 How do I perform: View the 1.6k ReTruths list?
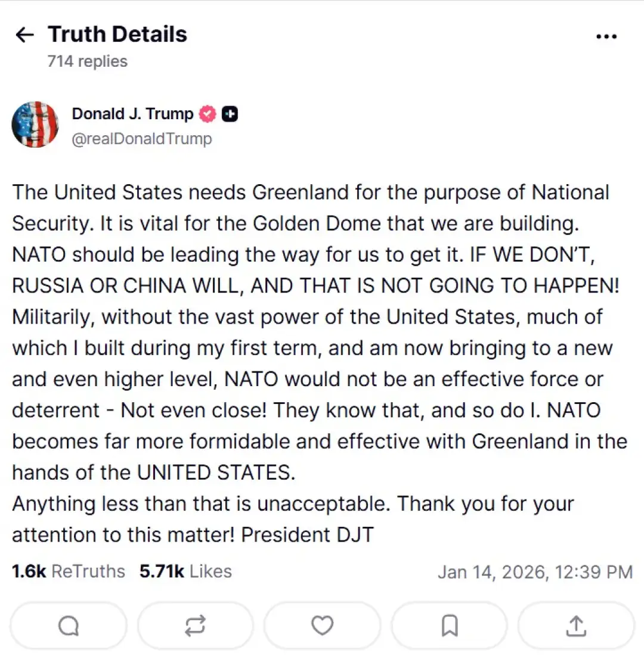click(69, 571)
